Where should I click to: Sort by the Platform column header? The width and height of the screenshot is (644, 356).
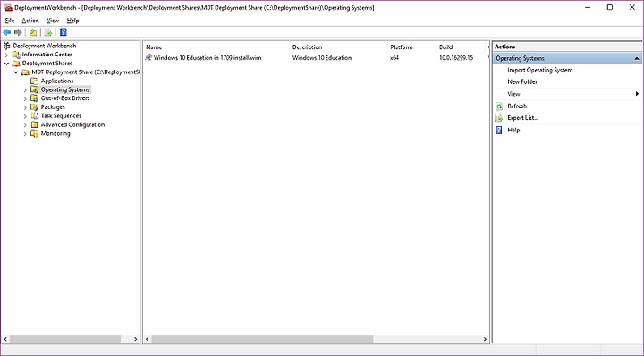[x=411, y=47]
